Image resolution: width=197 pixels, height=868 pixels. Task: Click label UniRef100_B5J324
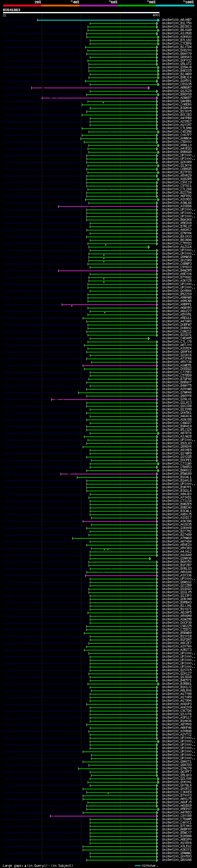pos(177,430)
